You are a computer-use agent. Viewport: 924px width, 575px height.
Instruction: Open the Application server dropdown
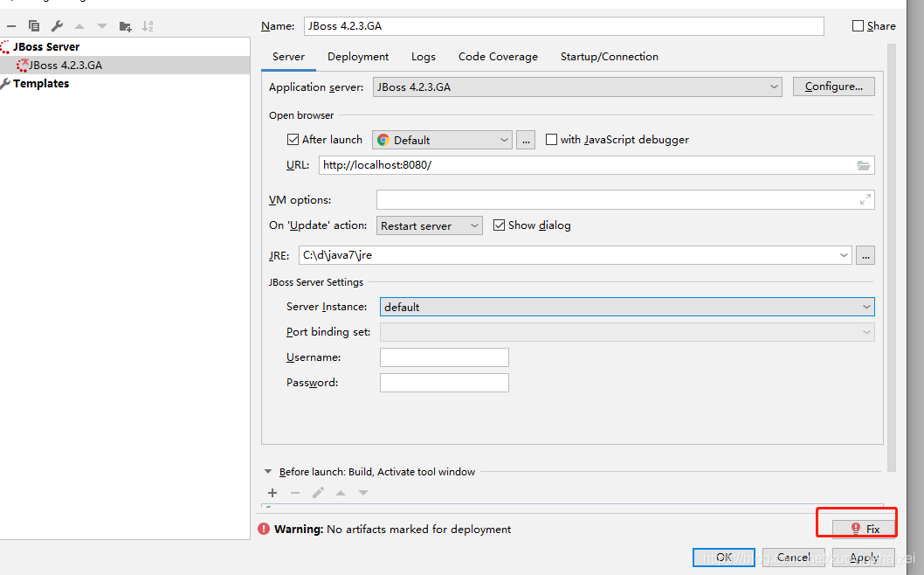tap(577, 87)
